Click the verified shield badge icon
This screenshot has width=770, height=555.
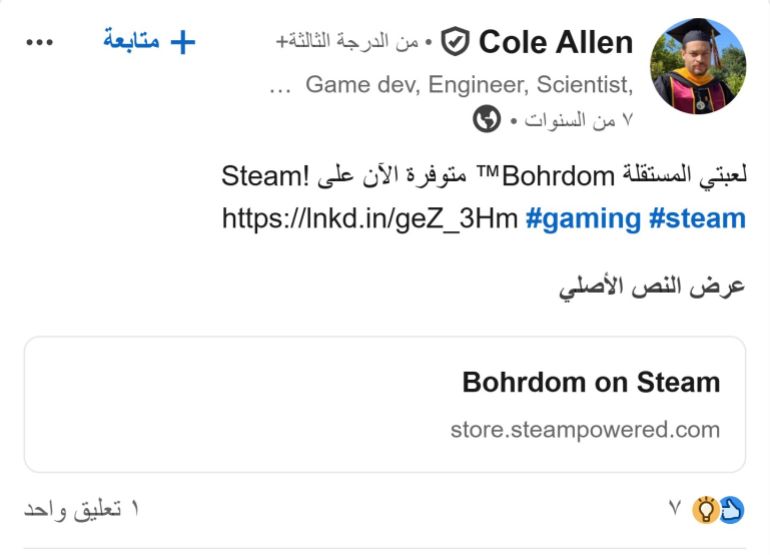tap(456, 42)
